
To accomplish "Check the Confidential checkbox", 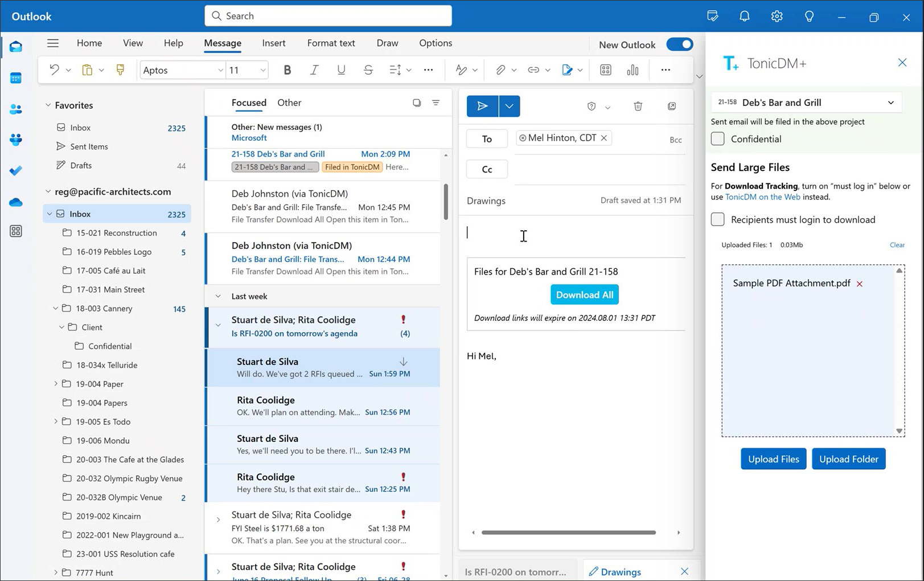I will click(x=718, y=139).
